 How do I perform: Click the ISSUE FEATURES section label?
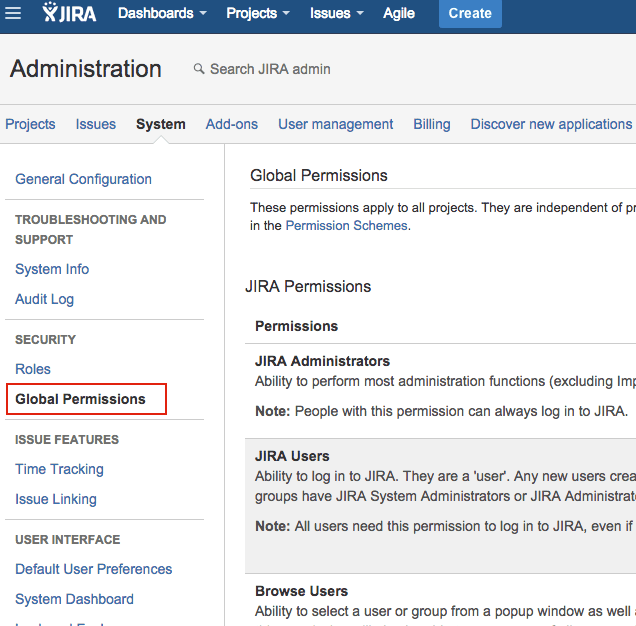[x=67, y=439]
